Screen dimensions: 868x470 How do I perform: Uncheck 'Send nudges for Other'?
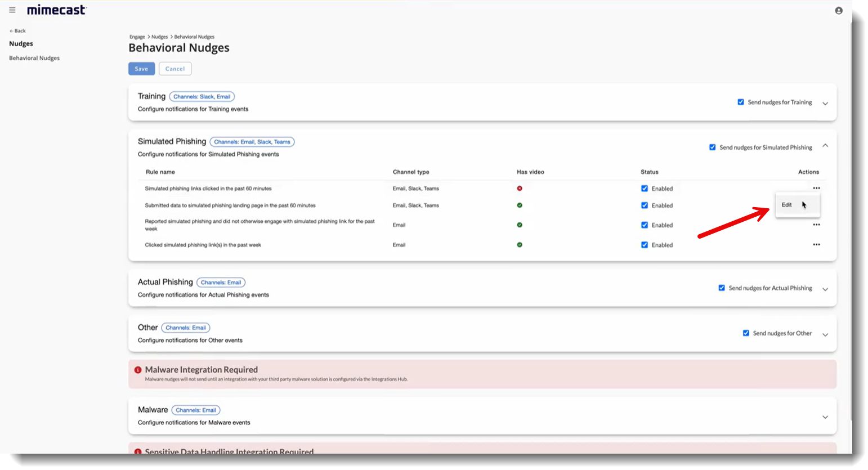746,333
